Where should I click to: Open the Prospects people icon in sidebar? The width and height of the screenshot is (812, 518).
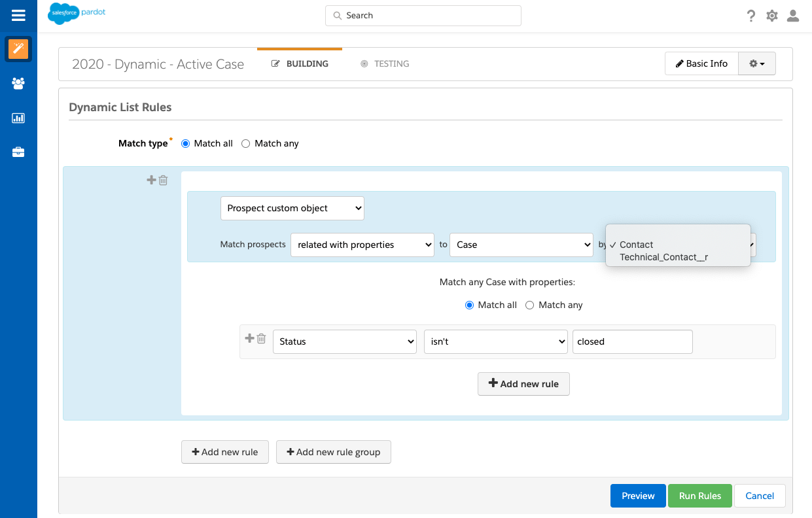point(18,84)
